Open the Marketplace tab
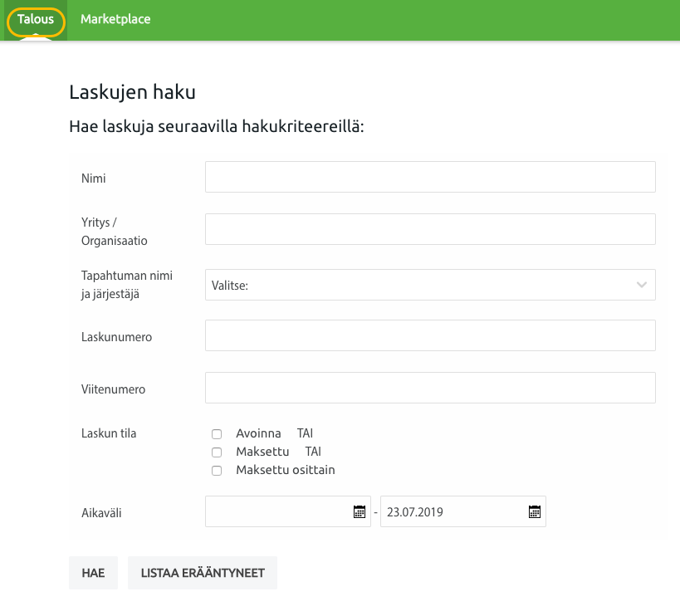Screen dimensions: 680x616 (115, 19)
